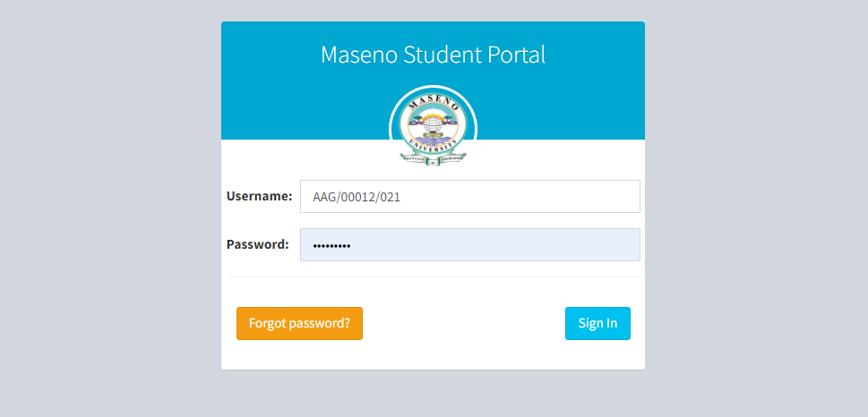
Task: Click the Username: label
Action: click(x=259, y=196)
